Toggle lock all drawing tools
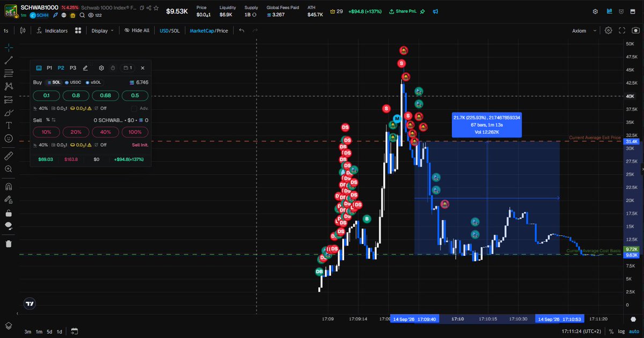644x338 pixels. point(9,213)
